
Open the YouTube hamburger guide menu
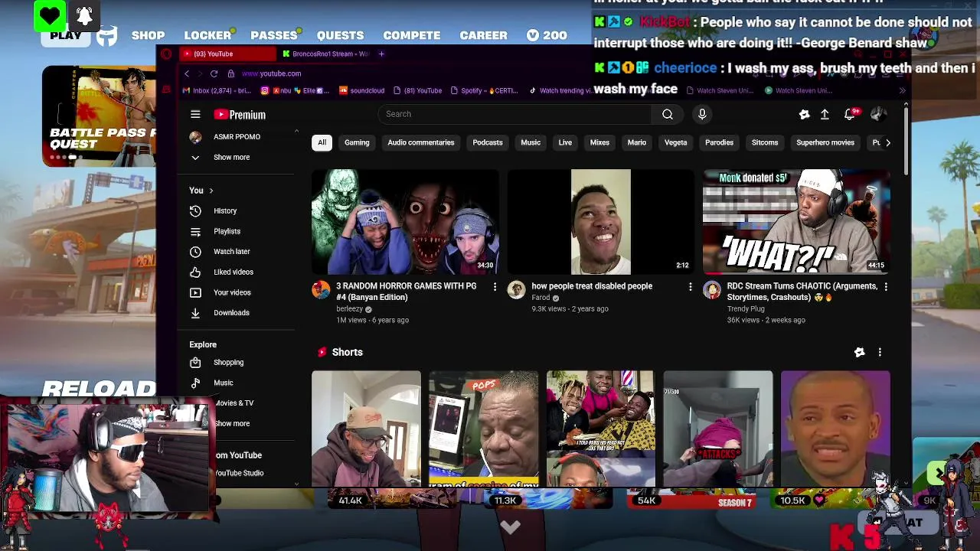(x=195, y=114)
